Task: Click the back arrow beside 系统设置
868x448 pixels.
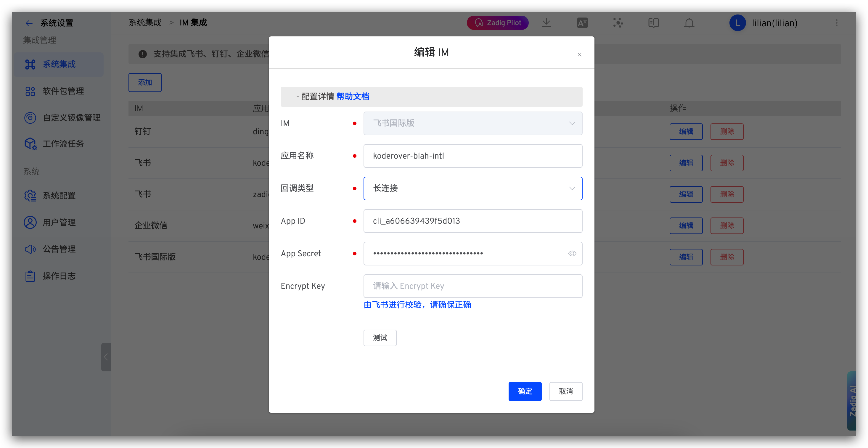Action: [29, 23]
